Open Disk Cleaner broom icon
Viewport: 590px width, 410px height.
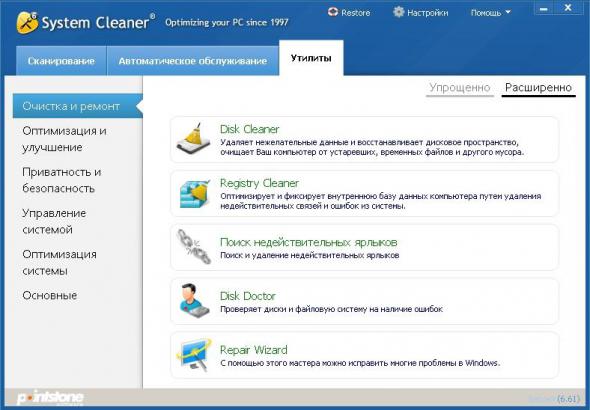coord(194,139)
